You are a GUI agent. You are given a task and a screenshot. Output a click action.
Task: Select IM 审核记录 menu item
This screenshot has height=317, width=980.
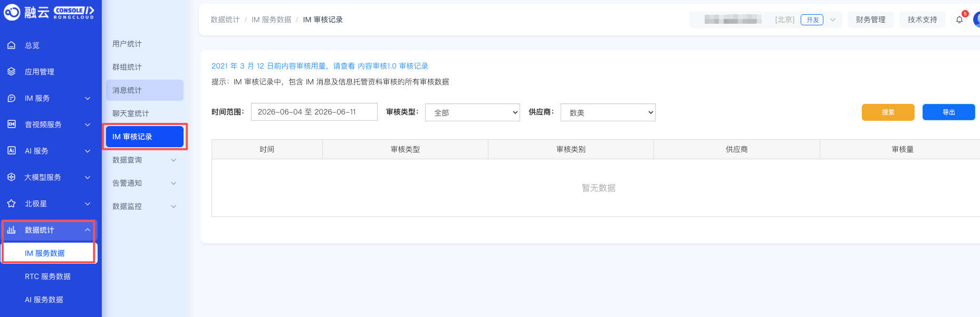tap(145, 137)
